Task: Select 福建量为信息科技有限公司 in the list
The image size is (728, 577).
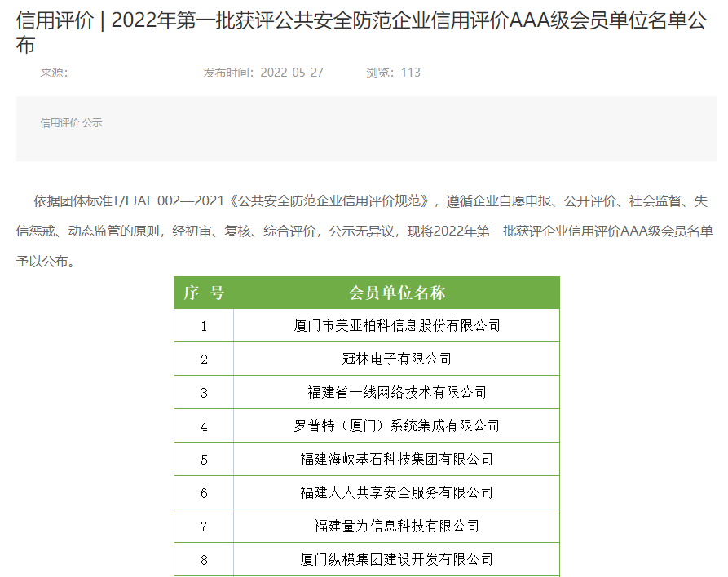Action: point(397,526)
